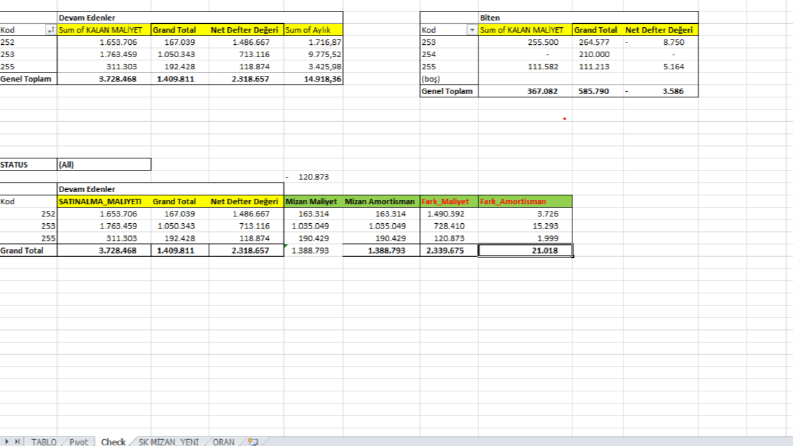Select the Biten cell showing 111.582
This screenshot has height=446, width=793.
click(525, 66)
